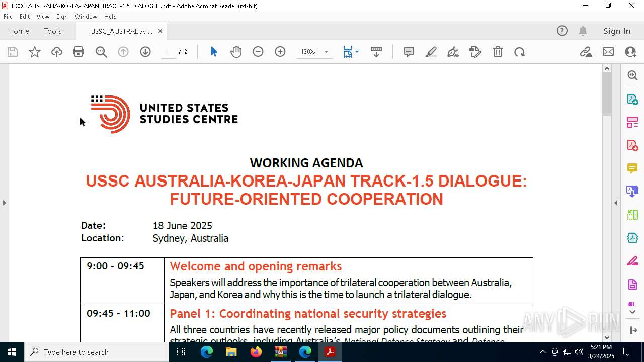The height and width of the screenshot is (362, 644).
Task: Expand the zoom level dropdown
Action: tap(326, 52)
